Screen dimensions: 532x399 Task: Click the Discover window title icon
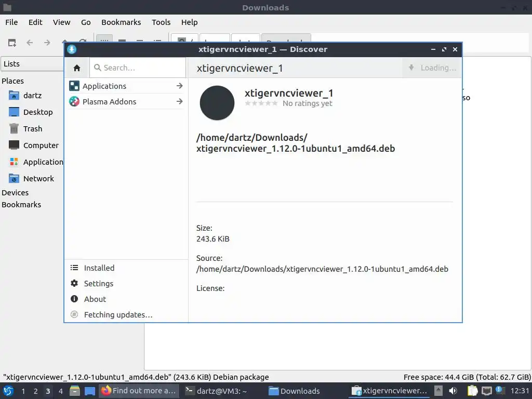click(72, 49)
